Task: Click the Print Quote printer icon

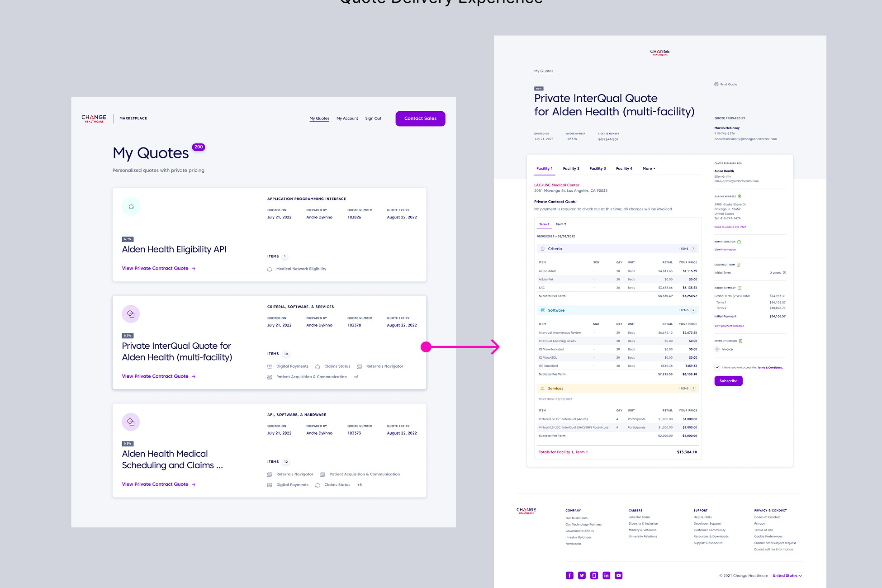Action: 716,84
